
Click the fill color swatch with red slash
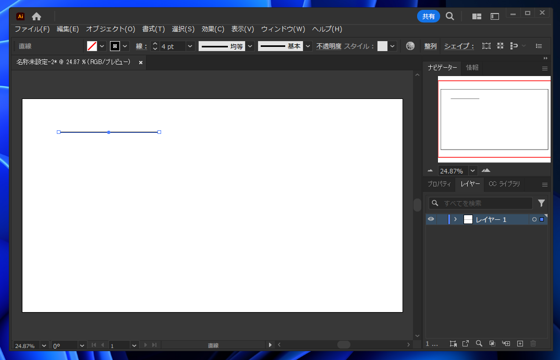click(92, 46)
